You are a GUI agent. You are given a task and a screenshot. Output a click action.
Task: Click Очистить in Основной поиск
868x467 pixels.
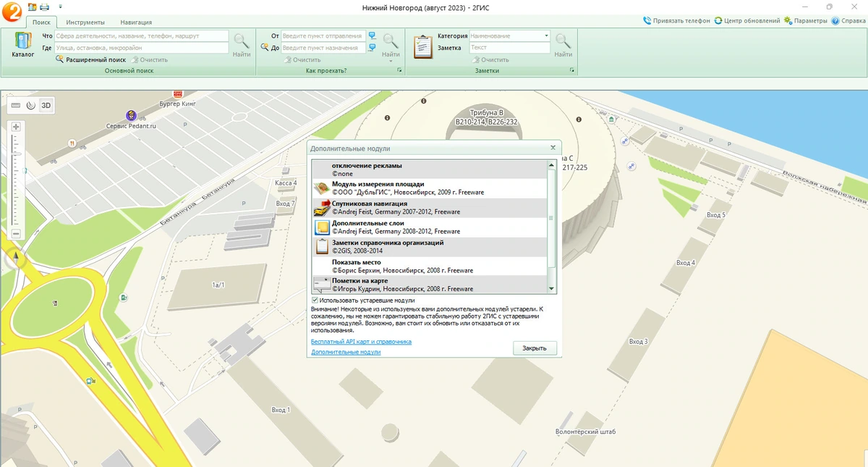click(x=149, y=59)
